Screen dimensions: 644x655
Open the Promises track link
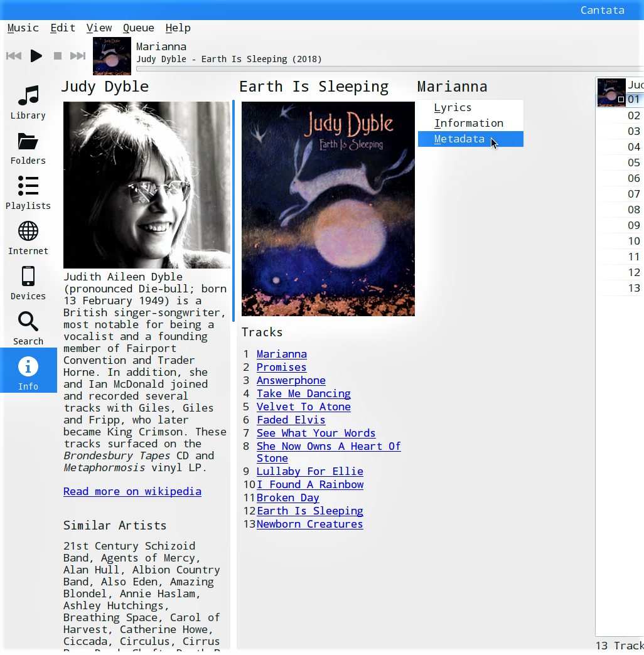(281, 367)
